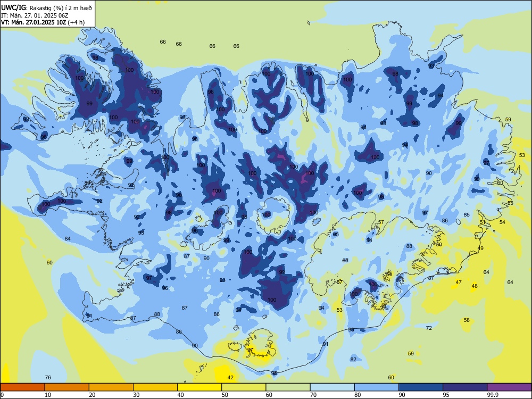532x399 pixels.
Task: Click the 'VT: Mán. 27.01.2025 10Z (+4 h)' line
Action: pos(43,22)
